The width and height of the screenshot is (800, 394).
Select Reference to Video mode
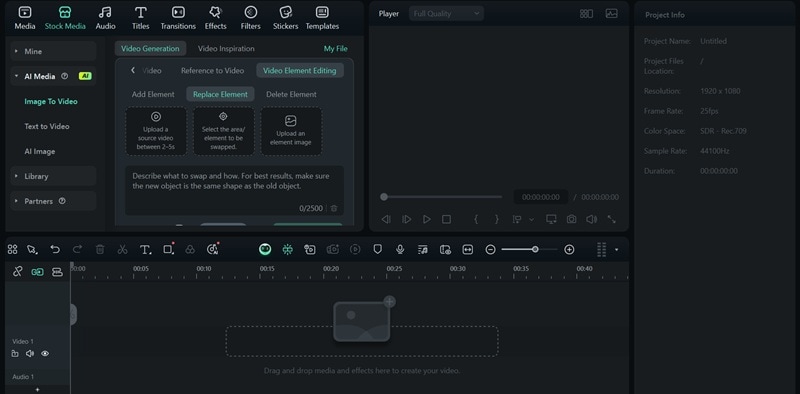[212, 70]
